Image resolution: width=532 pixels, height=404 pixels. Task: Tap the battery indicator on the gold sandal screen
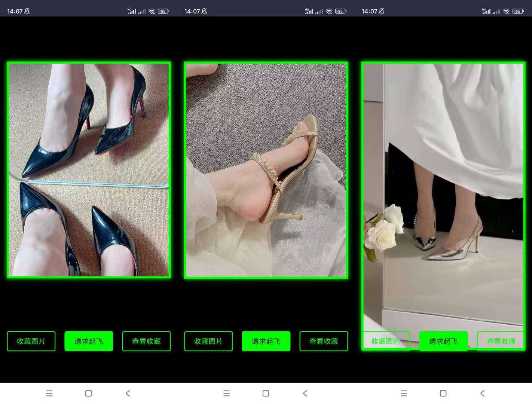[340, 11]
